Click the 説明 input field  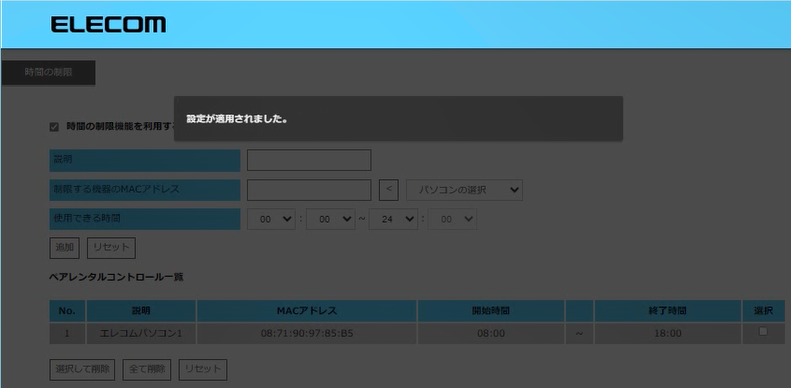[x=309, y=160]
